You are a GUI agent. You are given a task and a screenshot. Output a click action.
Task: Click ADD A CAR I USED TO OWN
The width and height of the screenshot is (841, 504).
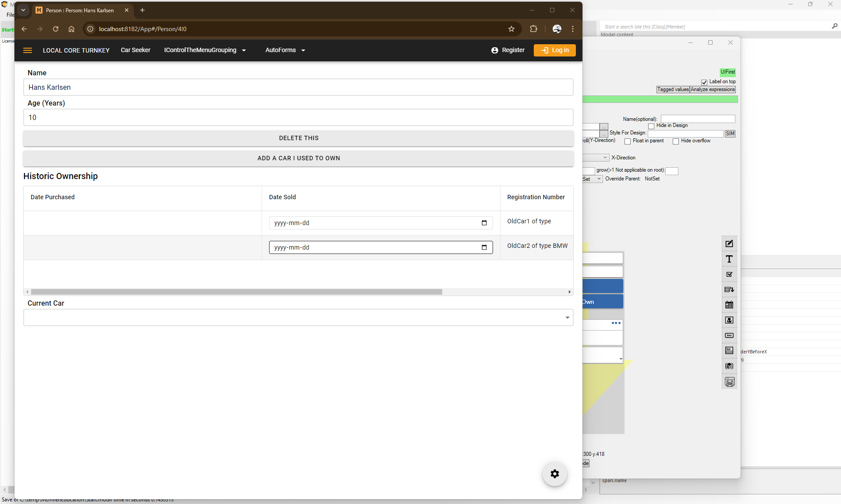(x=298, y=158)
